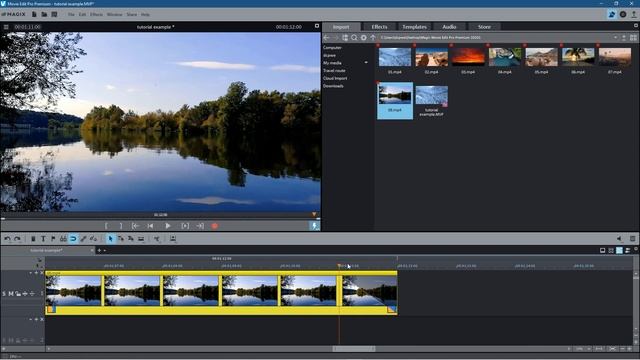Jump to range end
640x360 pixels.
[x=200, y=226]
